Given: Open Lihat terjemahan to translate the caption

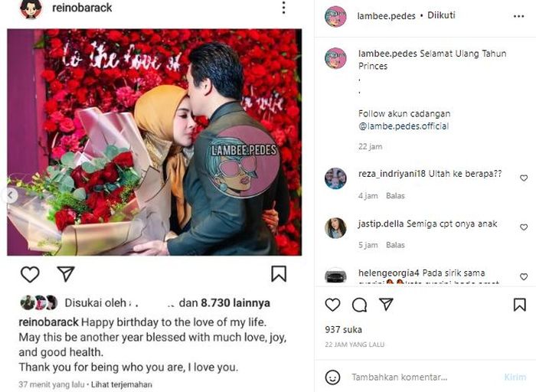Looking at the screenshot, I should coord(121,384).
